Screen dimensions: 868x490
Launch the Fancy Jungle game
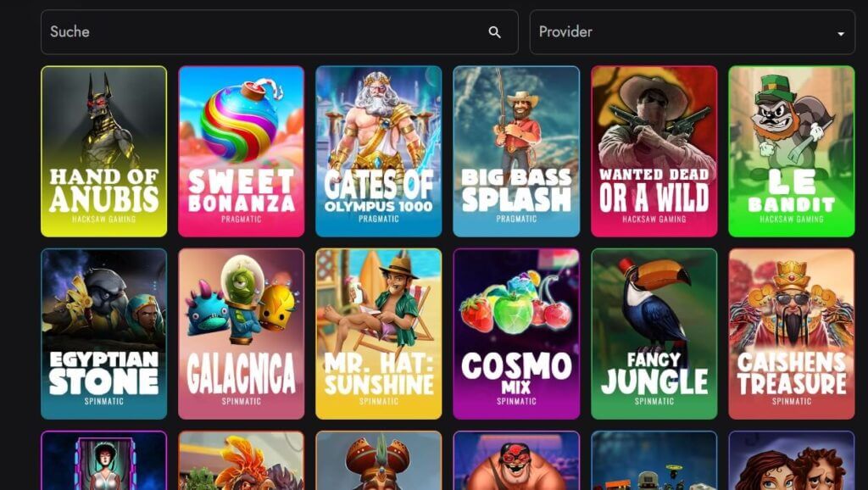(x=654, y=334)
